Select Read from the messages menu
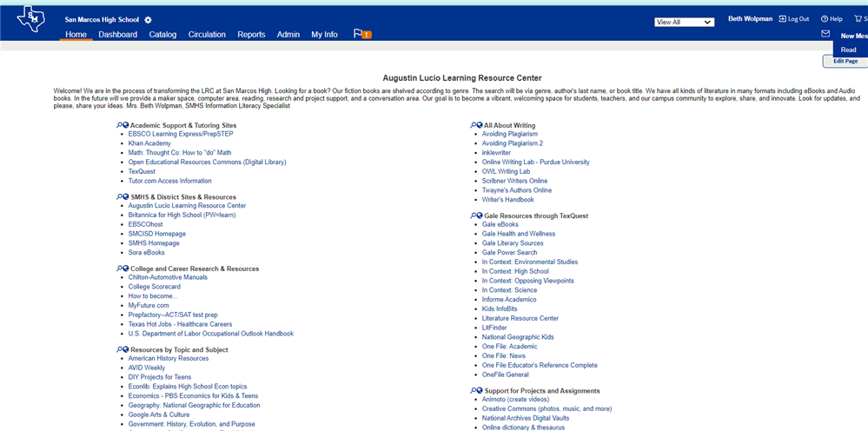 click(x=849, y=50)
